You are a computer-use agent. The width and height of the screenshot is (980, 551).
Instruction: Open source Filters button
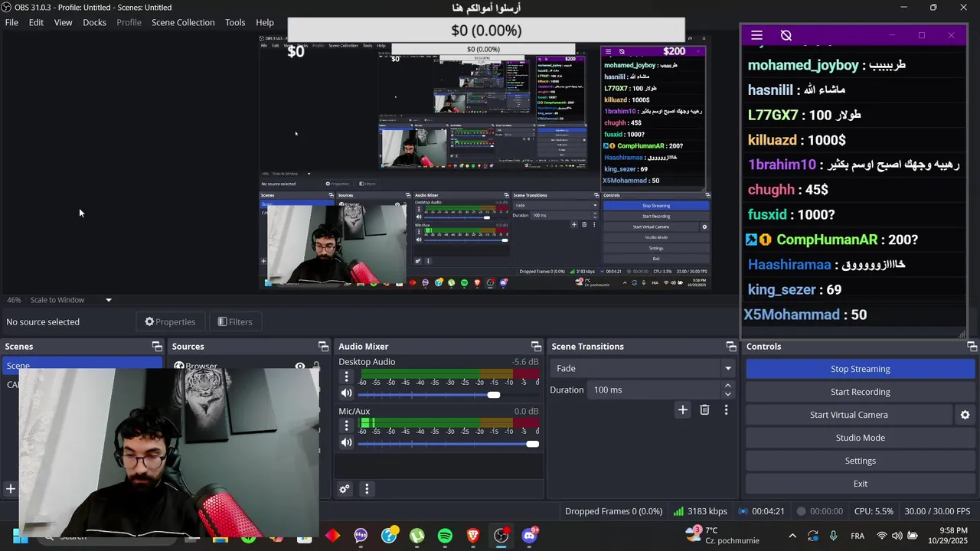[x=234, y=321]
